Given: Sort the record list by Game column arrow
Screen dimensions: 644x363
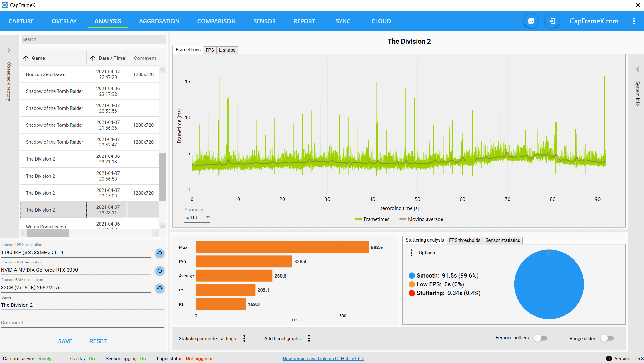Looking at the screenshot, I should point(26,58).
